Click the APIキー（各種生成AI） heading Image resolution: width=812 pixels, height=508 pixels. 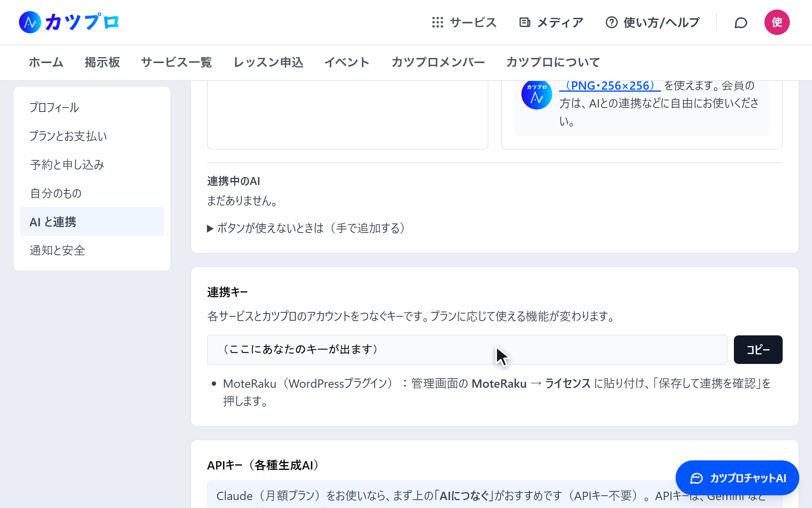pos(263,465)
